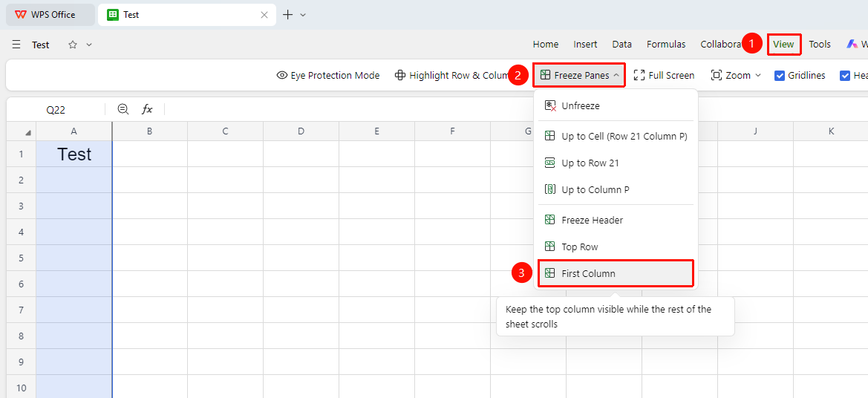Select column F header
This screenshot has height=398, width=868.
coord(453,131)
